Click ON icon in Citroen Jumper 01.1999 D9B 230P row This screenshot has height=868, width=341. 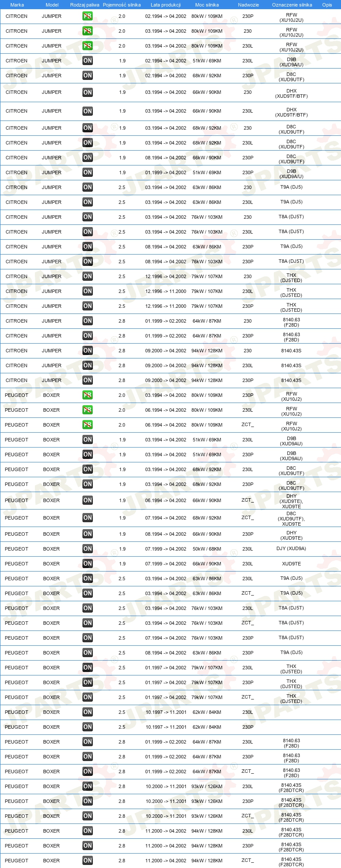click(x=88, y=172)
